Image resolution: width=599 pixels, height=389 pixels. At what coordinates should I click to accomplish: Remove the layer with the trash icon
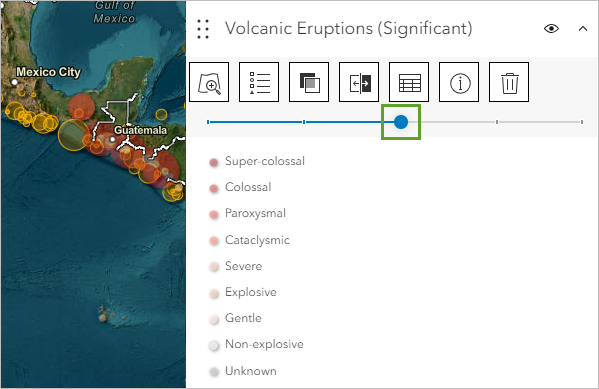tap(509, 82)
